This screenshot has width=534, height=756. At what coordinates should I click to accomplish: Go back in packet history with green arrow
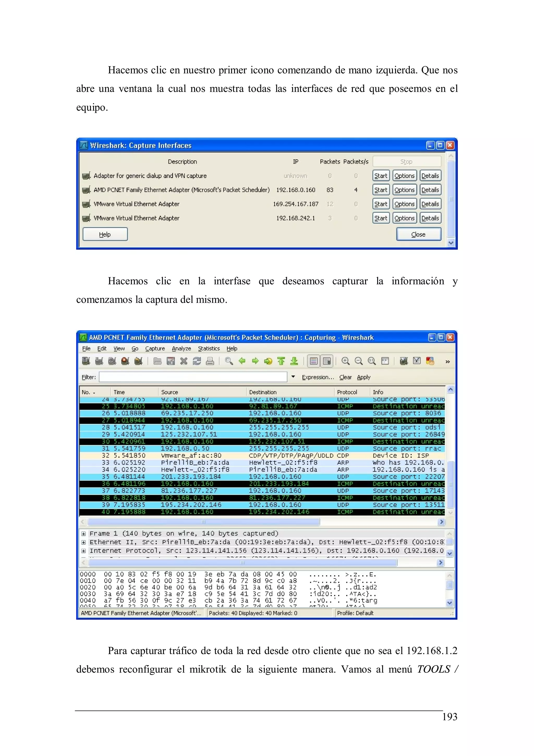[x=242, y=361]
